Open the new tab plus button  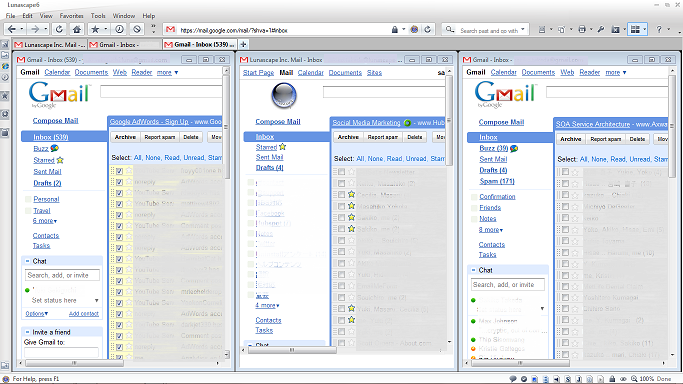coord(243,44)
